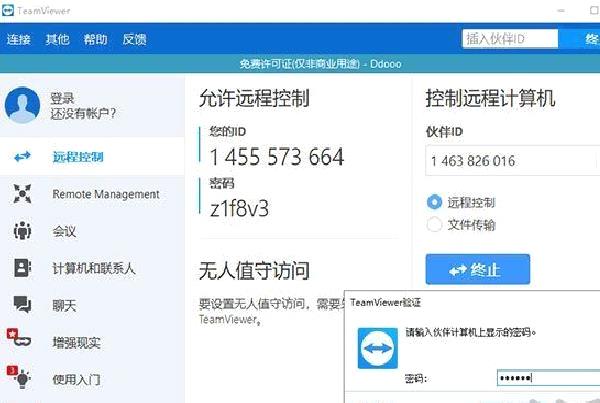Click the 登录 sign-in link
This screenshot has width=600, height=403.
(x=62, y=98)
